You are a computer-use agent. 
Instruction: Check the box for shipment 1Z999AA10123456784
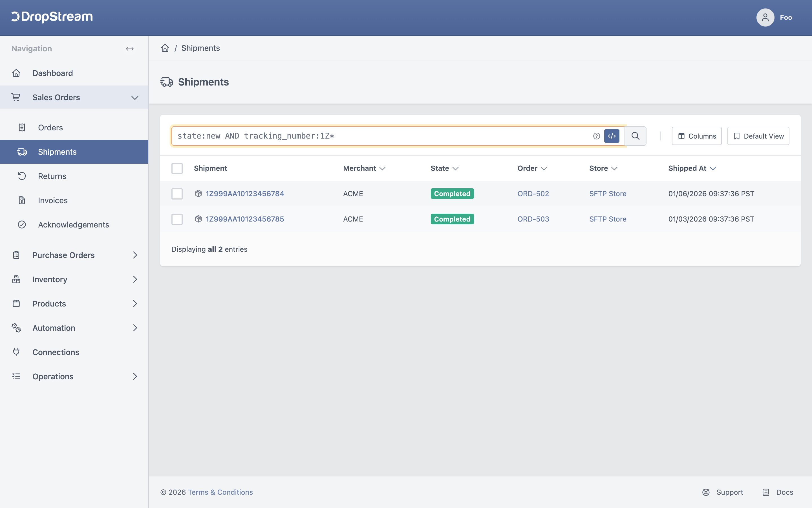[x=177, y=194]
